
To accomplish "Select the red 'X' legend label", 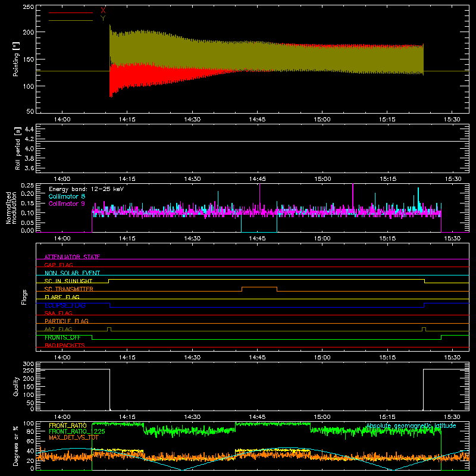I will pyautogui.click(x=103, y=11).
